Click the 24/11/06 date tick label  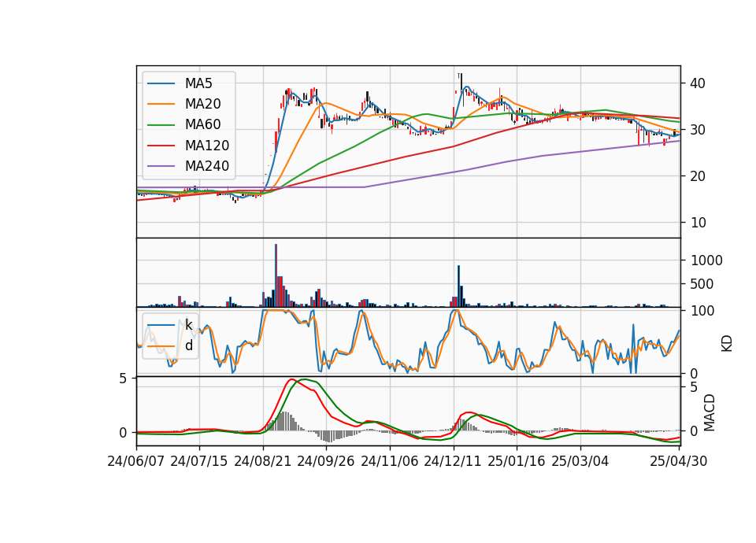(x=390, y=462)
